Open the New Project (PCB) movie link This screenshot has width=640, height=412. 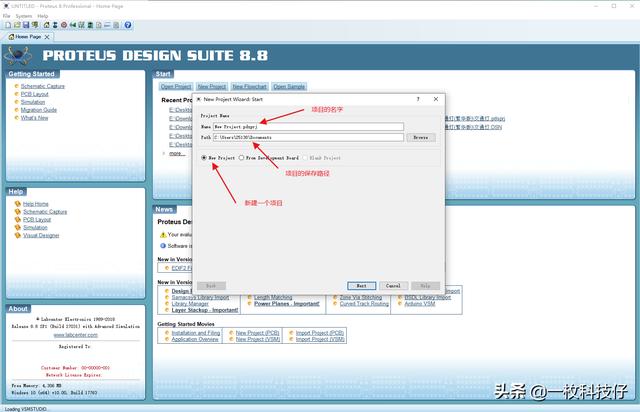click(x=258, y=333)
